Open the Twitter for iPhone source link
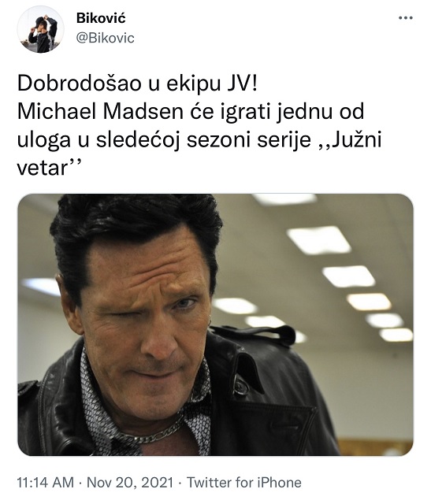This screenshot has height=504, width=431. [x=244, y=483]
